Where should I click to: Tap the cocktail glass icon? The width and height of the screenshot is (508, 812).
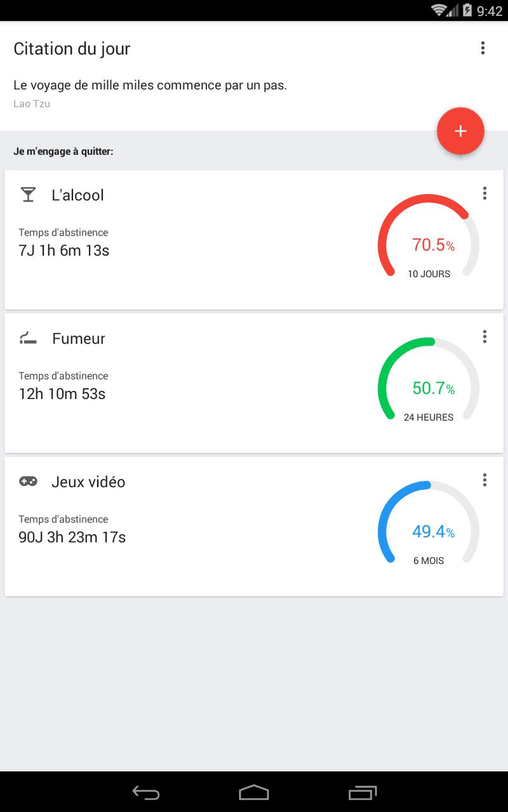click(x=28, y=195)
